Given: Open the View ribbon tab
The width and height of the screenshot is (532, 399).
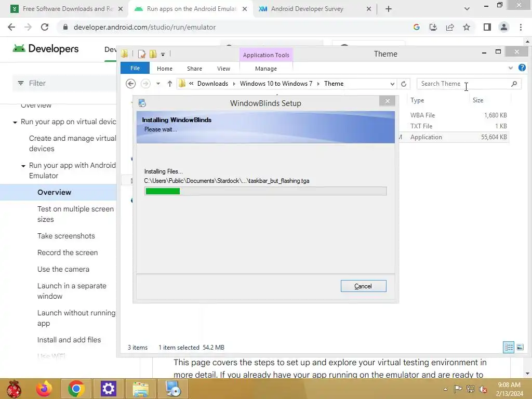Looking at the screenshot, I should (223, 69).
